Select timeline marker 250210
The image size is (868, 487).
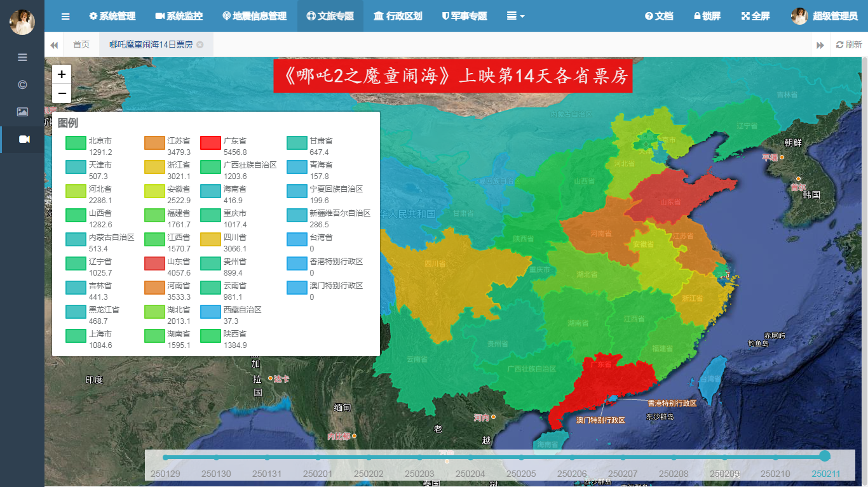pos(775,457)
